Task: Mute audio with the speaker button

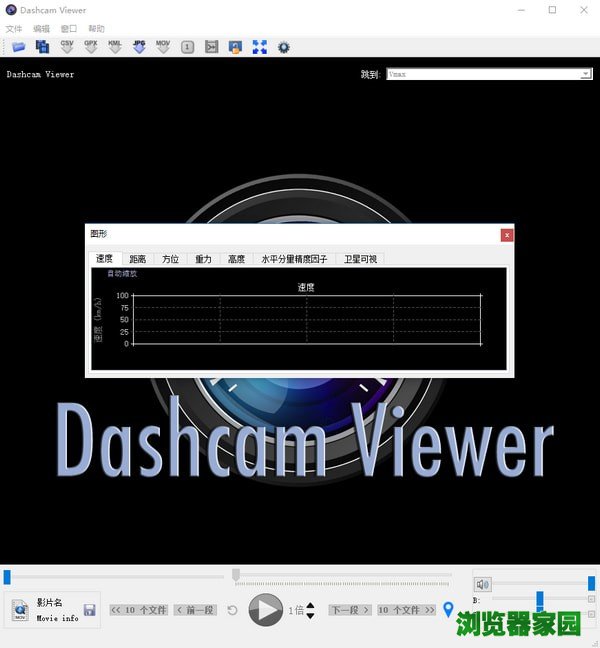Action: point(483,584)
